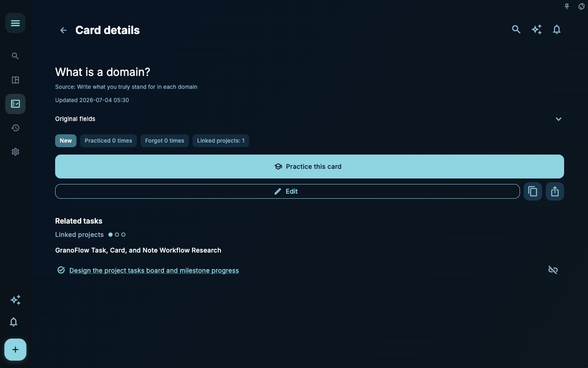The height and width of the screenshot is (368, 588).
Task: Share the card using the share icon
Action: 555,191
